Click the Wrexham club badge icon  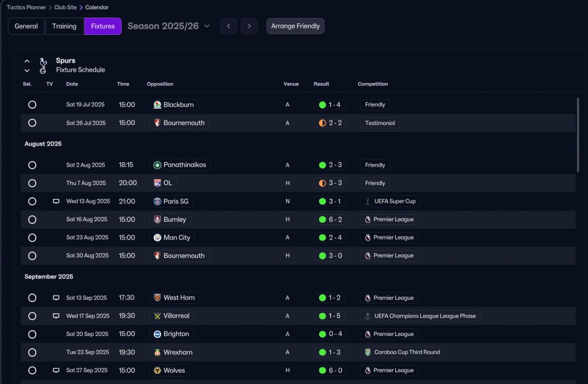point(157,352)
